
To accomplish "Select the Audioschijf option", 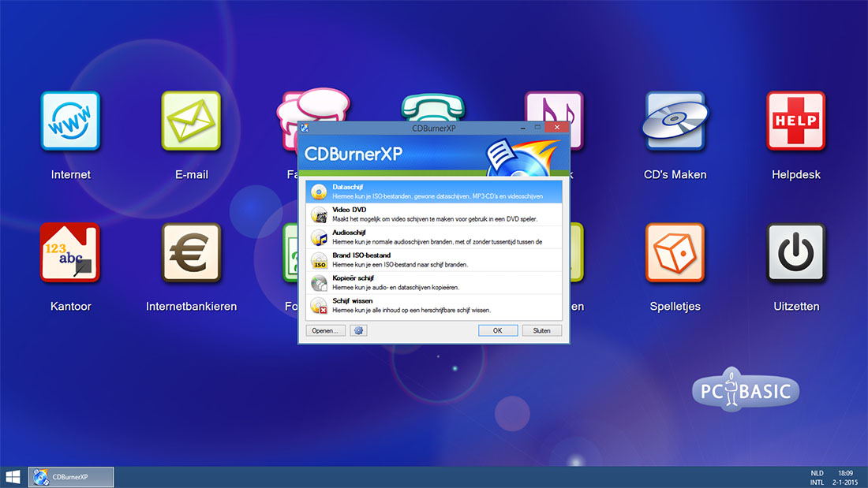I will (x=434, y=237).
